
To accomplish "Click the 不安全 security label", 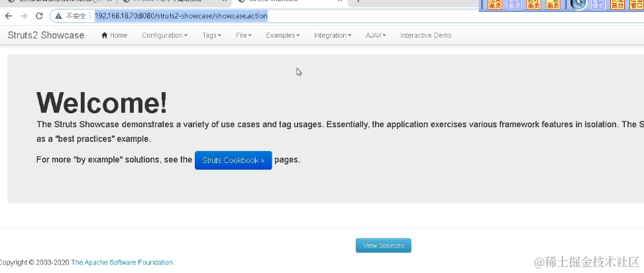I will point(76,16).
